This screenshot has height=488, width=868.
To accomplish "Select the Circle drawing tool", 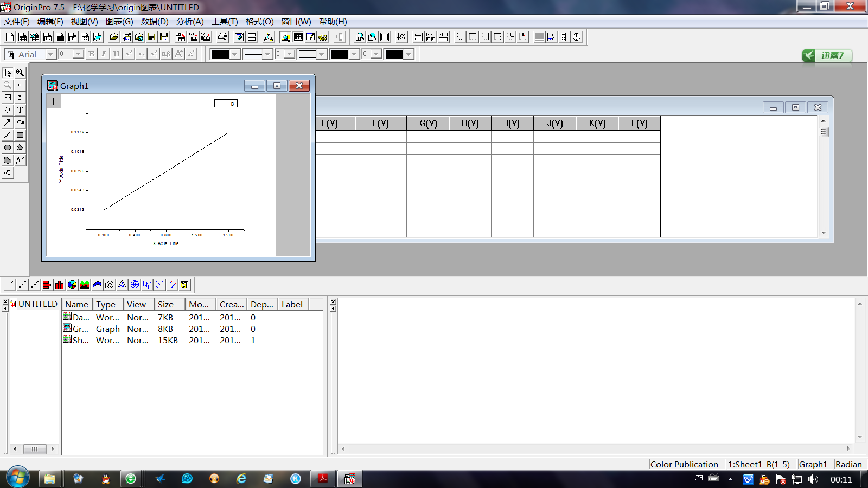I will coord(8,147).
